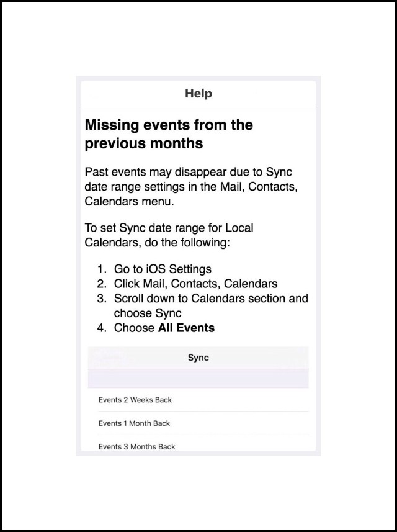Click the list number 1 marker
The width and height of the screenshot is (397, 532).
pos(102,269)
